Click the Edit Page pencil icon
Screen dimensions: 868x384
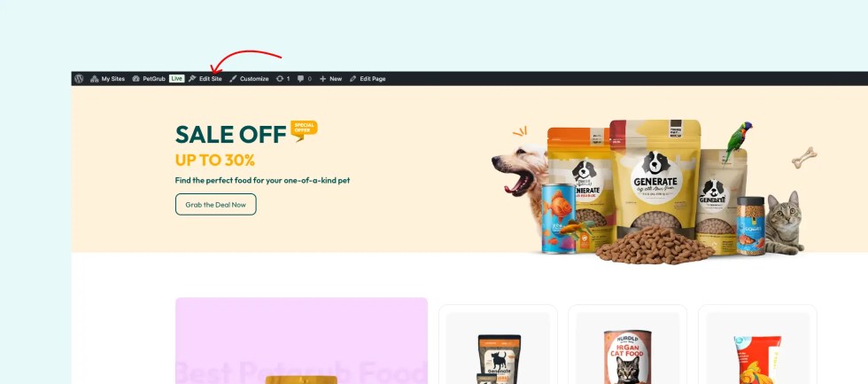[x=353, y=79]
